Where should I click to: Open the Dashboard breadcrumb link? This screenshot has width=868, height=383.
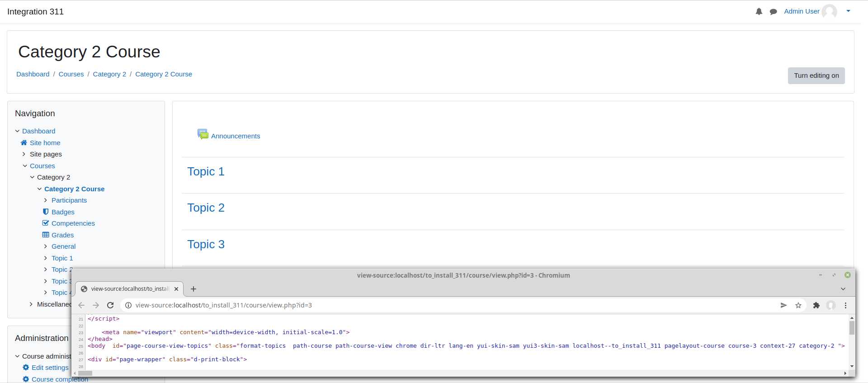33,74
